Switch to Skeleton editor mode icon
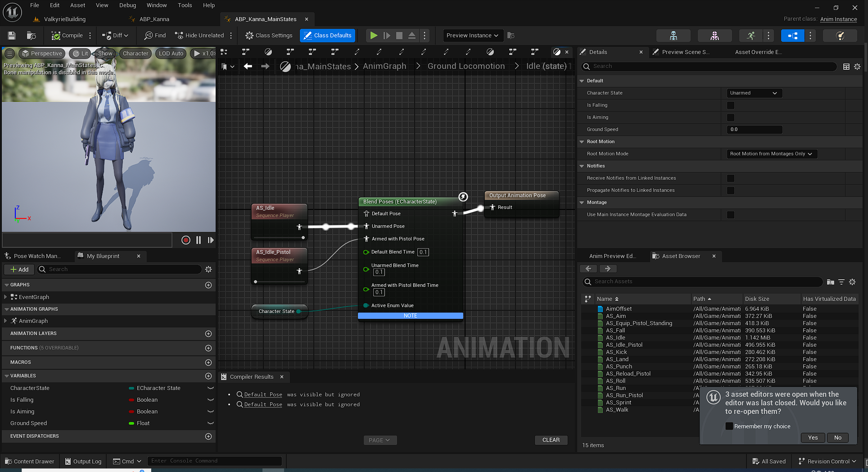The image size is (868, 472). [674, 36]
